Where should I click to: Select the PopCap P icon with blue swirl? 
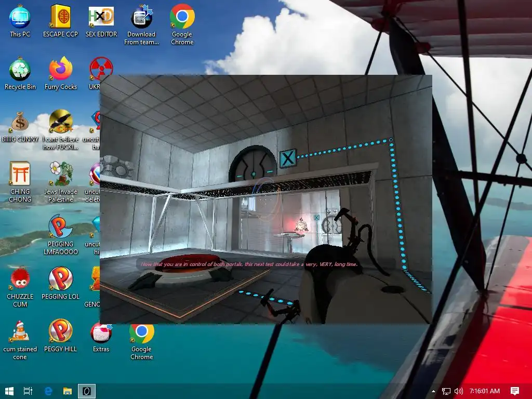(x=60, y=234)
